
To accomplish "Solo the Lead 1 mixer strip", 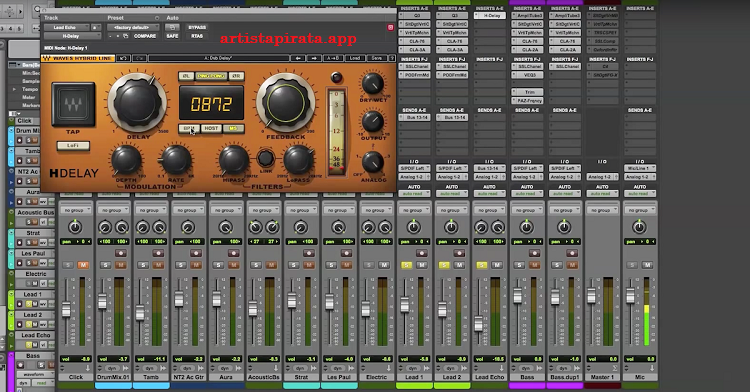I will 406,265.
